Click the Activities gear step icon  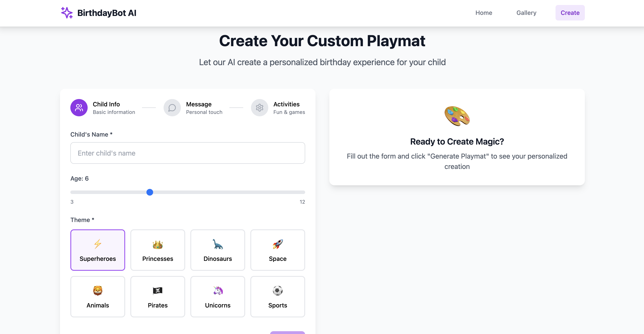pyautogui.click(x=259, y=108)
